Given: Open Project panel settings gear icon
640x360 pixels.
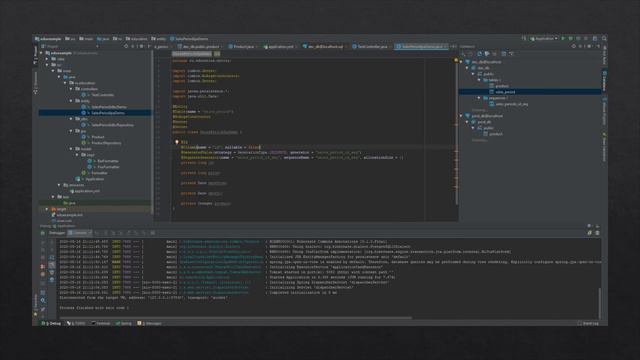Looking at the screenshot, I should pos(141,47).
